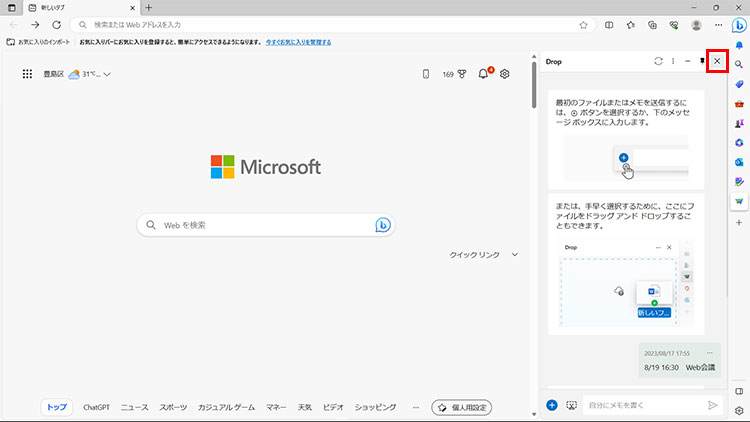Expand the クイックリンク chevron

[515, 255]
